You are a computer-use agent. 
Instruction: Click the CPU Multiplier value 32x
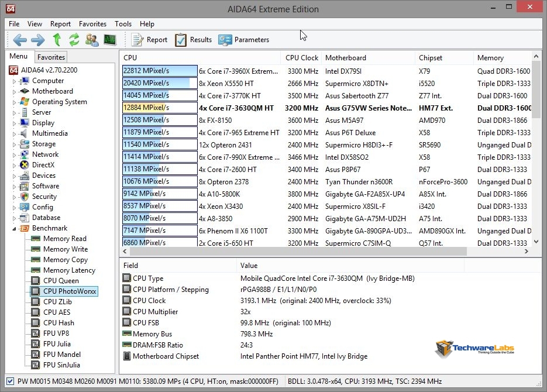tap(246, 312)
